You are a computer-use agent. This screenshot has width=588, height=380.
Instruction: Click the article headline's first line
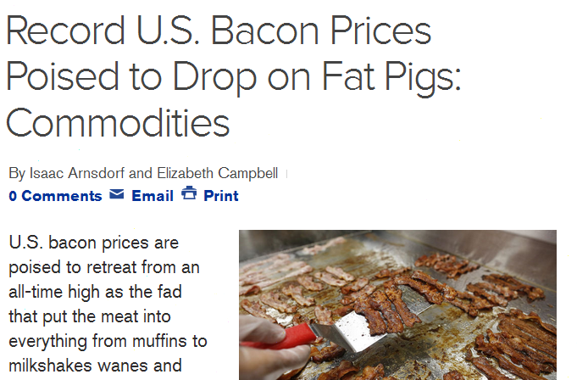pos(219,32)
